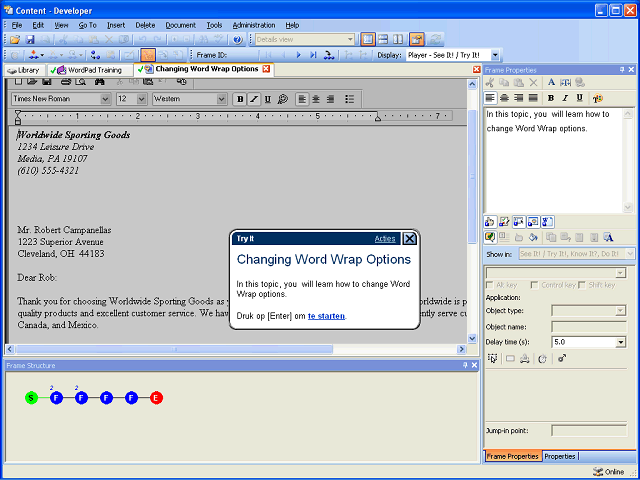Click the blue nodes link icon in second toolbar
This screenshot has height=480, width=640.
tap(96, 55)
